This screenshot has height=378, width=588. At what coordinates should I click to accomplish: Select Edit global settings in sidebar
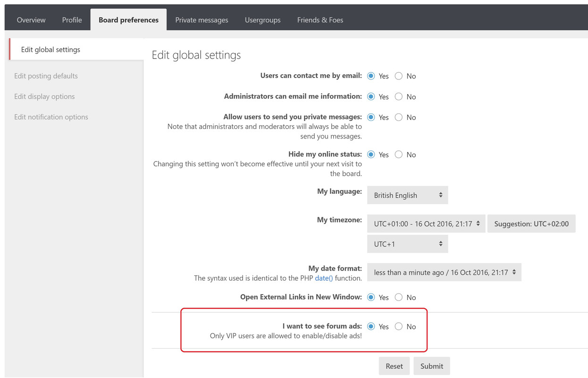click(76, 50)
